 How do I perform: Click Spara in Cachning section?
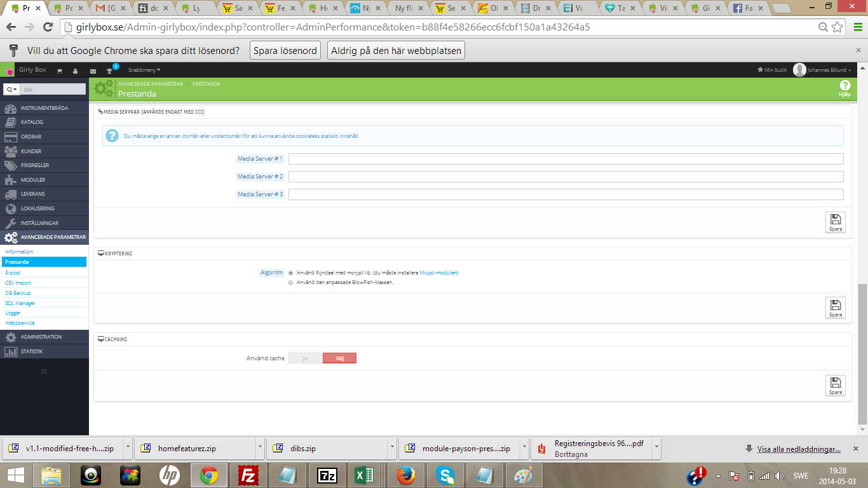pyautogui.click(x=836, y=386)
